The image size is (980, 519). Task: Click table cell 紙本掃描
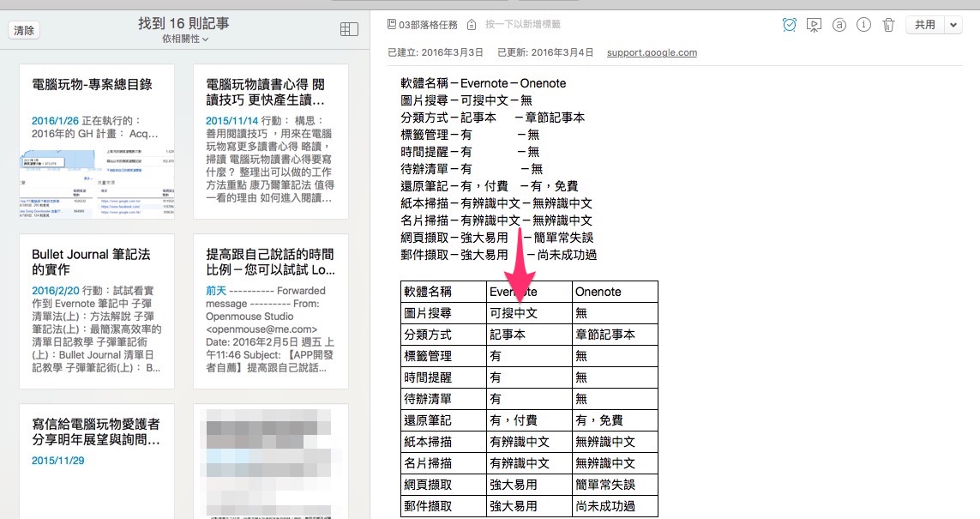[x=444, y=442]
